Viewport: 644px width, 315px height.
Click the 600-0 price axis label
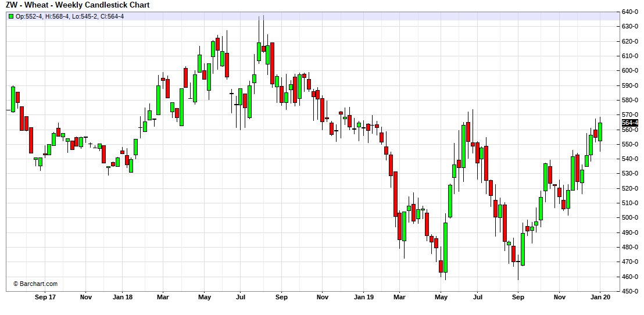click(631, 70)
